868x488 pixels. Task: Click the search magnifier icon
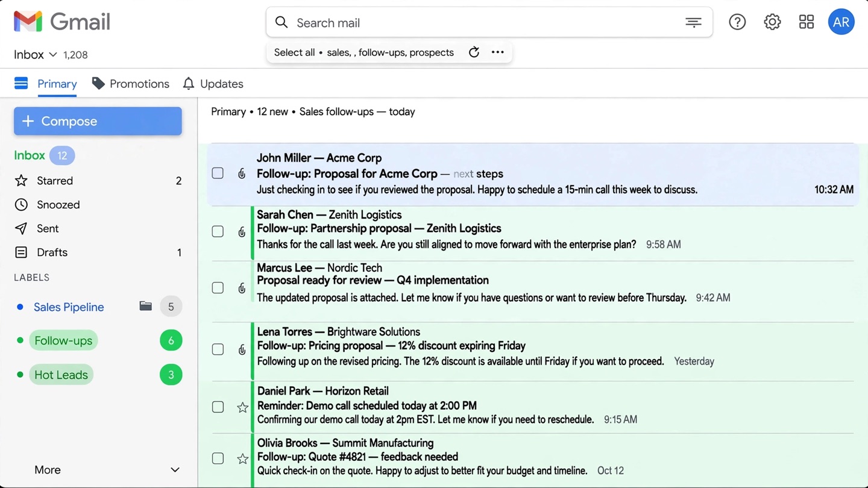pyautogui.click(x=281, y=22)
